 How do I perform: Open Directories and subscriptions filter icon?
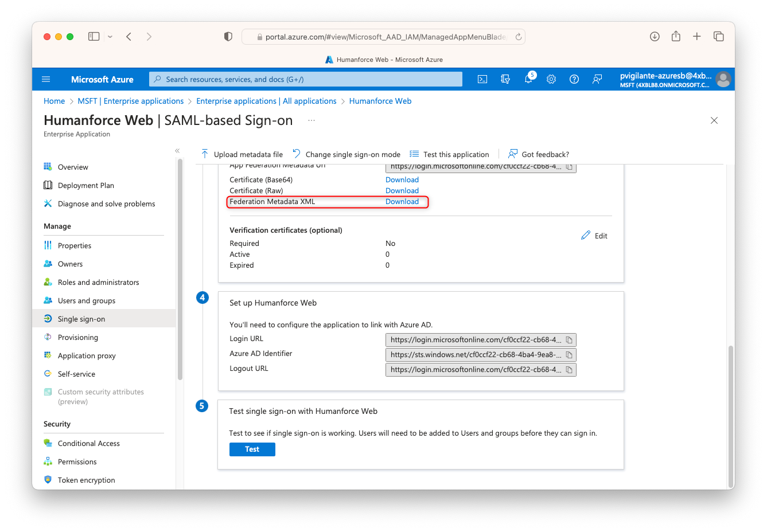click(x=505, y=79)
